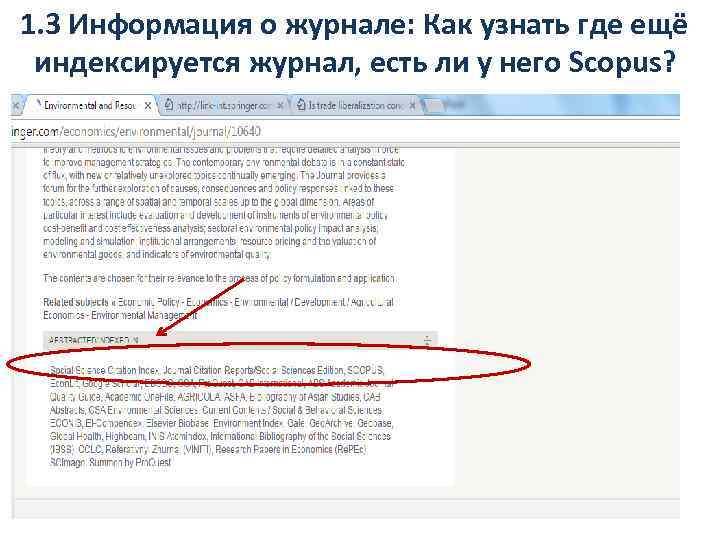The image size is (720, 540).
Task: Select the text Elsevier Biobase
Action: [178, 423]
